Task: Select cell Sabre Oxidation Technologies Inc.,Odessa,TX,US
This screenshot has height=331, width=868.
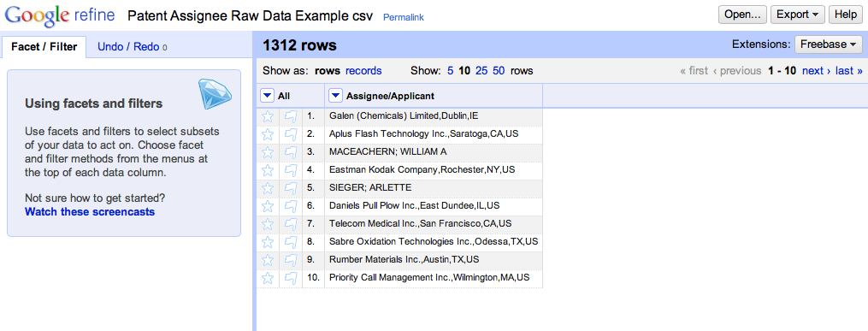Action: point(433,242)
